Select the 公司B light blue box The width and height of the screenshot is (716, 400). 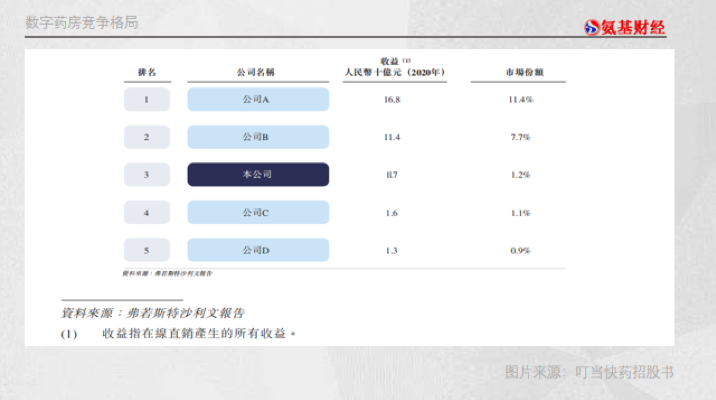point(258,137)
